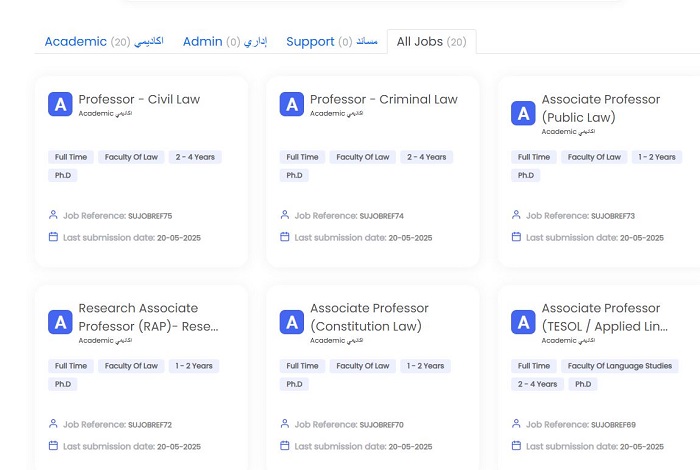This screenshot has width=700, height=470.
Task: Click the Full Time tag on Professor - Civil Law
Action: [x=70, y=157]
